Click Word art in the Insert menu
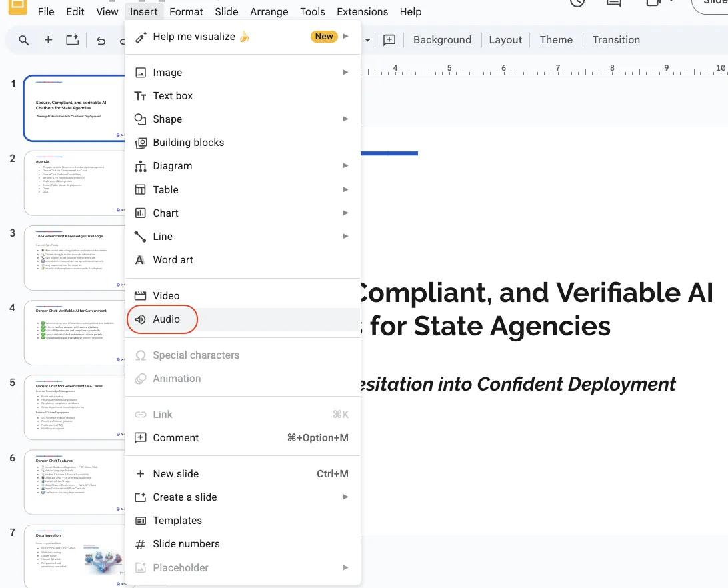Image resolution: width=728 pixels, height=588 pixels. (173, 259)
